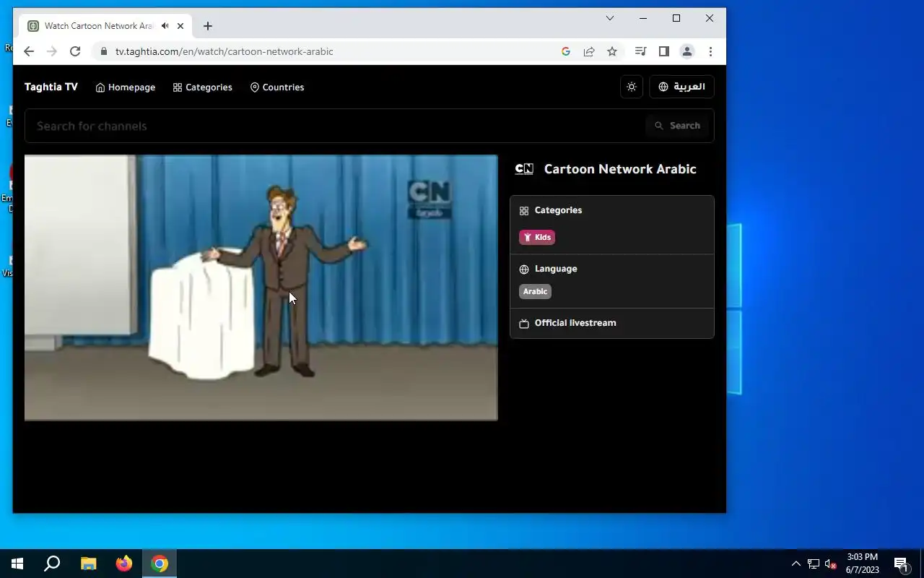Click the video player area
The image size is (924, 578).
[261, 288]
